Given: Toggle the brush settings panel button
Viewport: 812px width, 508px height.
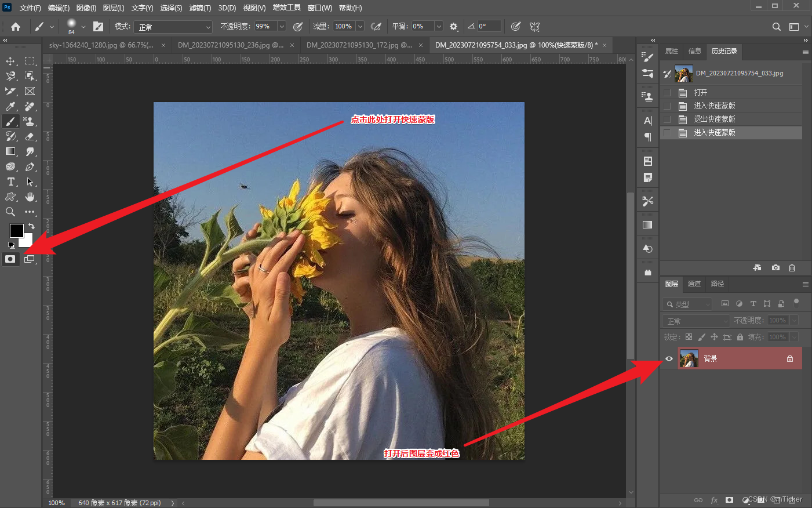Looking at the screenshot, I should [x=98, y=27].
